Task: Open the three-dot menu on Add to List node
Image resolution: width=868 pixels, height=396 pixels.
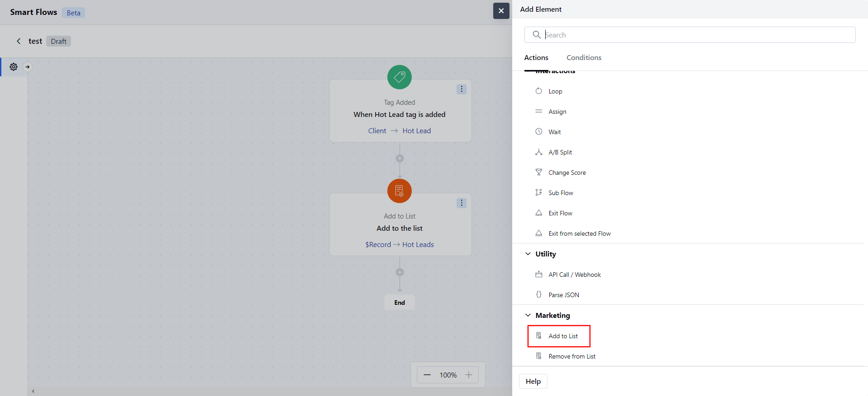Action: pos(462,203)
